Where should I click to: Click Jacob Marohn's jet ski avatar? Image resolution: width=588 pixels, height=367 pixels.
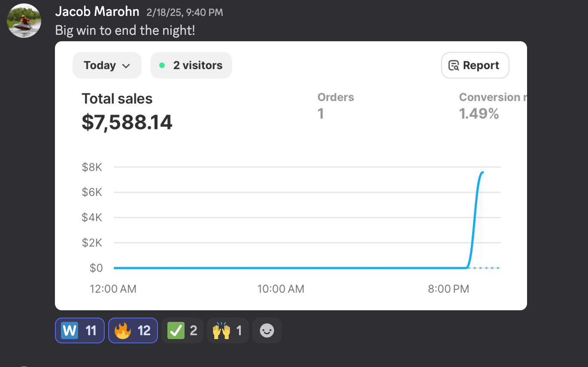pos(24,21)
